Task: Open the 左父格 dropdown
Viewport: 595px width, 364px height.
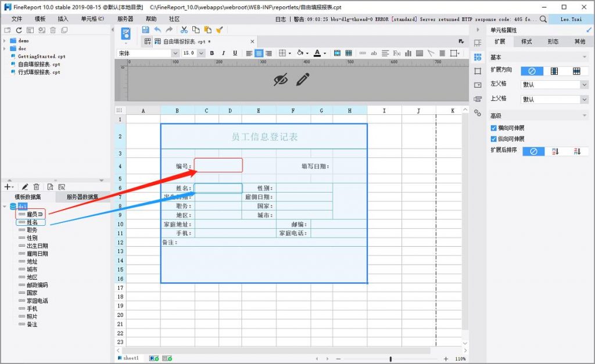Action: click(x=585, y=85)
